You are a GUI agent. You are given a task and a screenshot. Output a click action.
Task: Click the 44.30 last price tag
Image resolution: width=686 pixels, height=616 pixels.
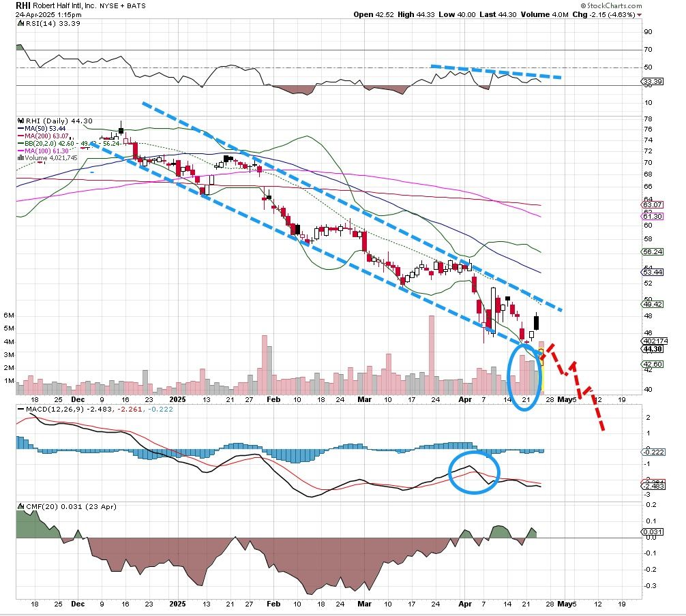click(x=653, y=349)
